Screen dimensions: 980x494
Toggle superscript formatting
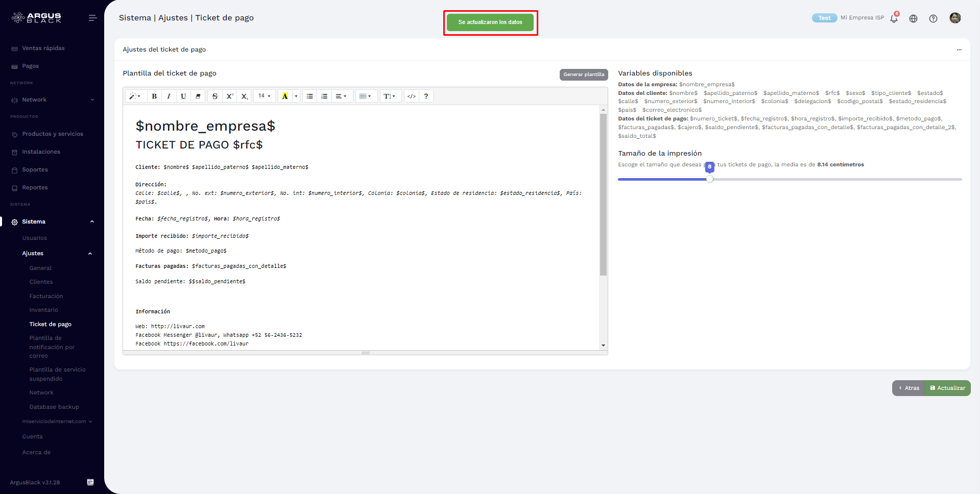point(230,96)
